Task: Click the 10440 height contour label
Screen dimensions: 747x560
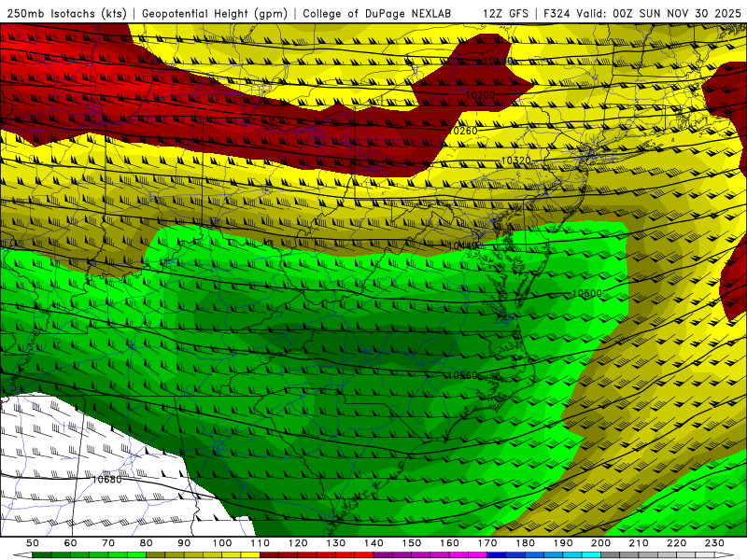Action: (463, 245)
